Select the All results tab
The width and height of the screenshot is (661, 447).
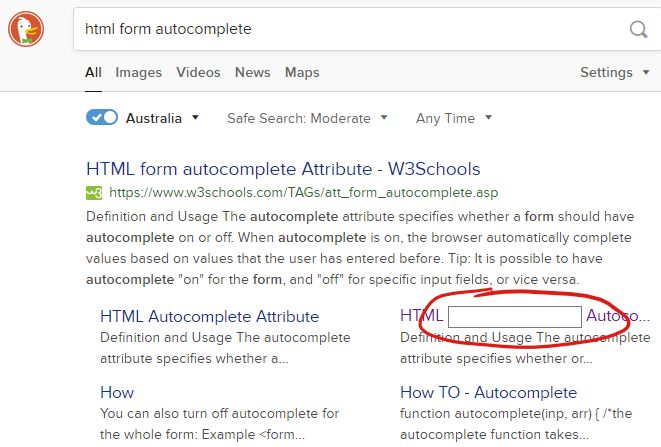click(x=93, y=72)
